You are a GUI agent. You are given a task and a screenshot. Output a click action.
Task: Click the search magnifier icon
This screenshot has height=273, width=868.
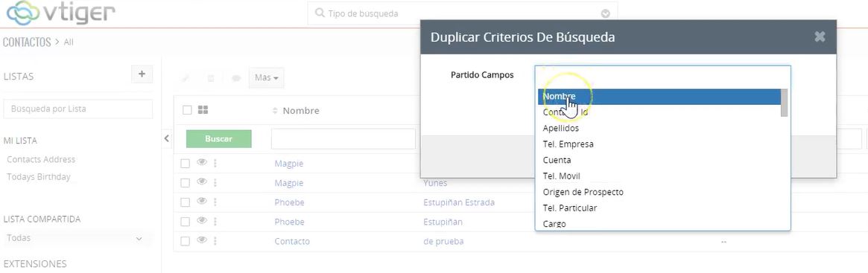(320, 13)
